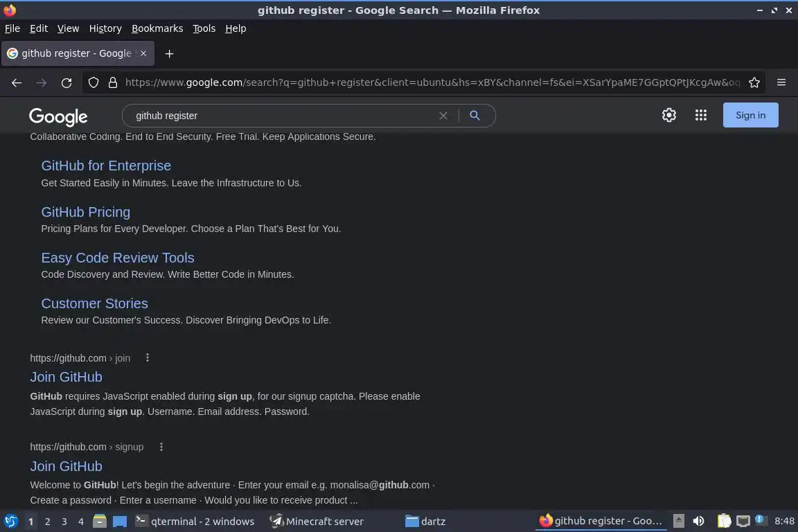Open Join GitHub result under github.com join
The height and width of the screenshot is (532, 798).
tap(66, 377)
